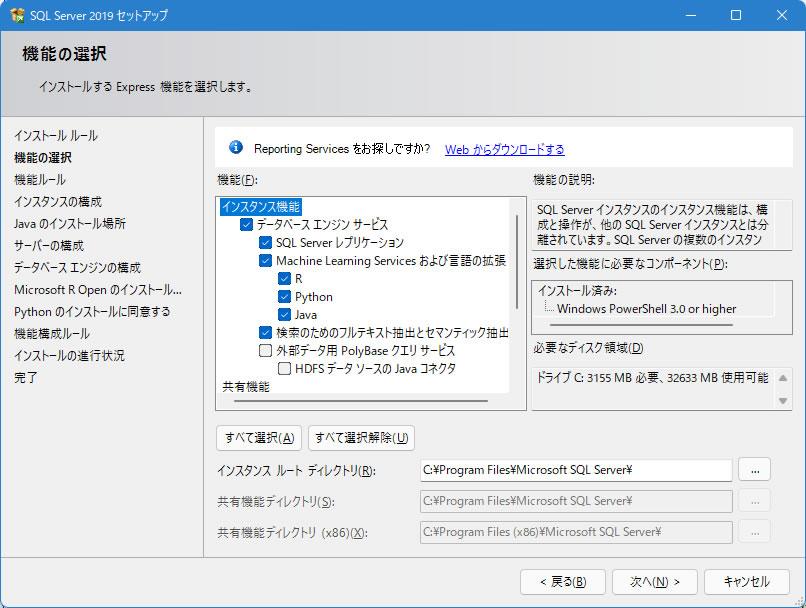Uncheck the Python feature checkbox
Image resolution: width=806 pixels, height=608 pixels.
[x=284, y=297]
